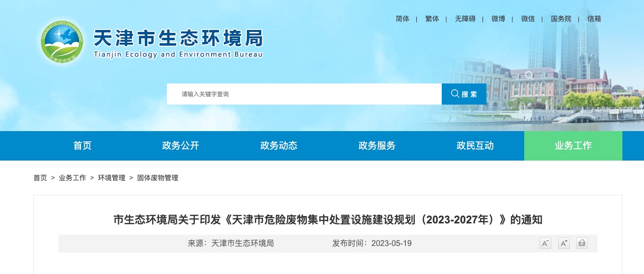Focus the 请输入关键字查询 search field

(x=304, y=94)
